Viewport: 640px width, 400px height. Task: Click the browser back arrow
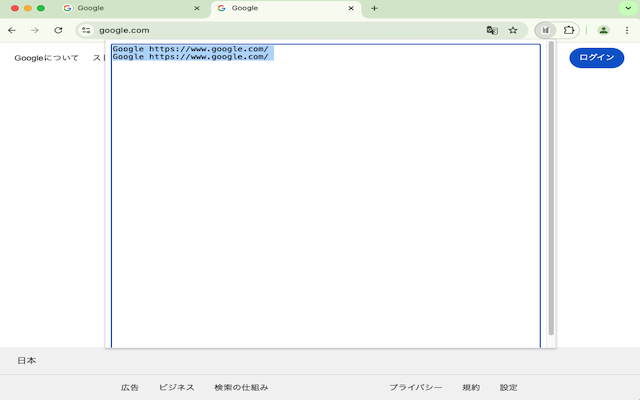pyautogui.click(x=12, y=30)
